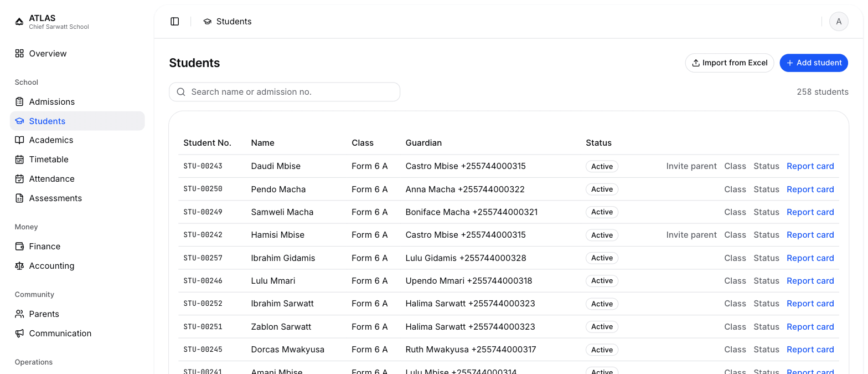Click the ATLAS logo icon

pyautogui.click(x=19, y=22)
